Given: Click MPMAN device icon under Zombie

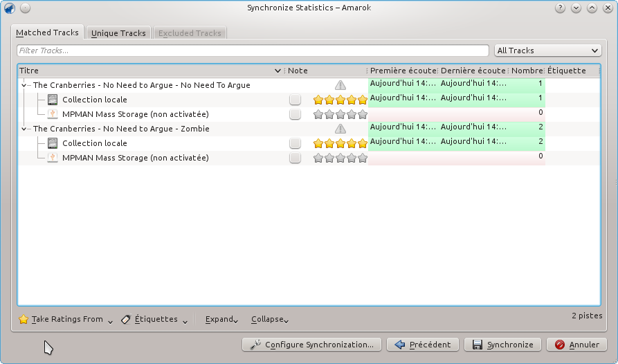Looking at the screenshot, I should (x=53, y=158).
